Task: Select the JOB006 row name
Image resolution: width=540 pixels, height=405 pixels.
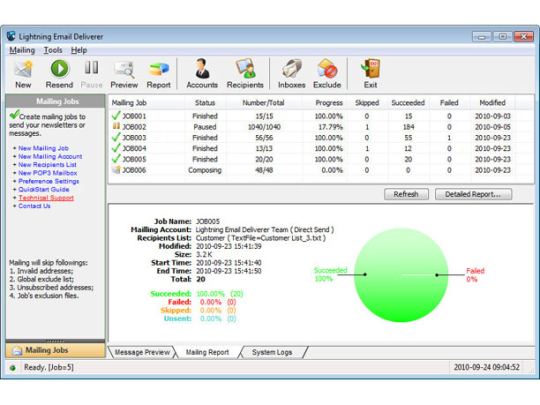Action: coord(134,170)
